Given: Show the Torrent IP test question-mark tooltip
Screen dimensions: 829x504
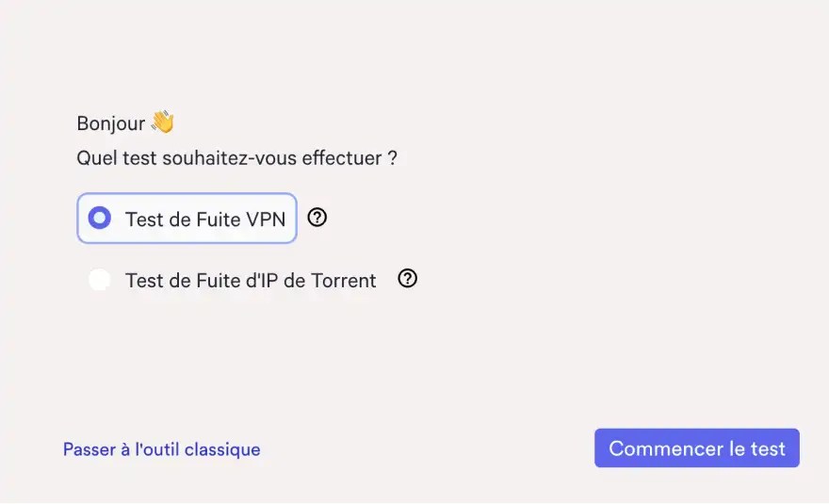Looking at the screenshot, I should pos(407,279).
